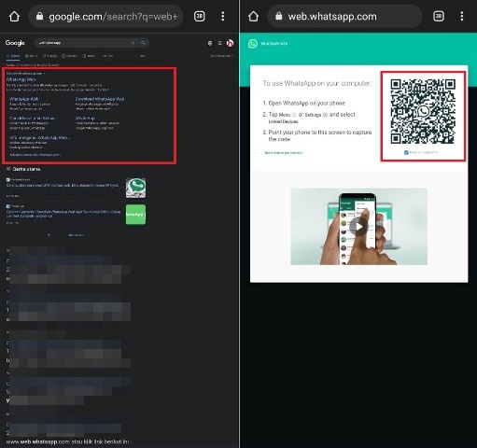This screenshot has width=477, height=448.
Task: Open Google apps grid icon
Action: pyautogui.click(x=220, y=43)
